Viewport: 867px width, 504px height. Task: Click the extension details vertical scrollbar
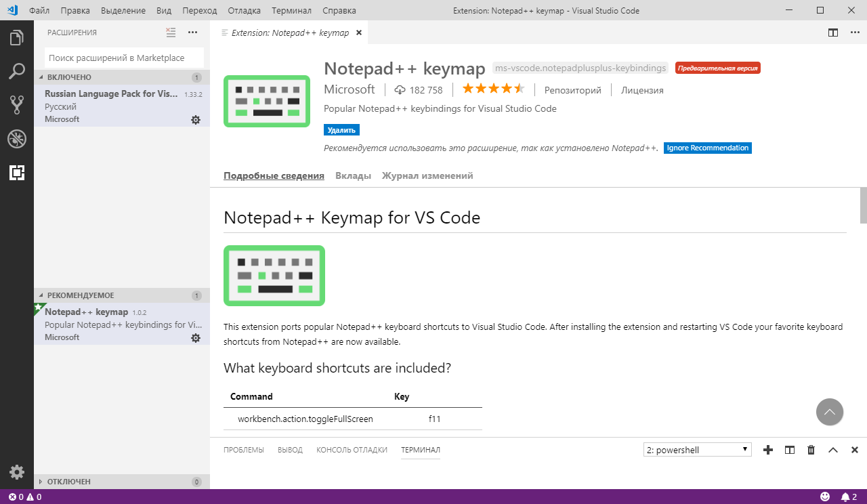[x=864, y=205]
